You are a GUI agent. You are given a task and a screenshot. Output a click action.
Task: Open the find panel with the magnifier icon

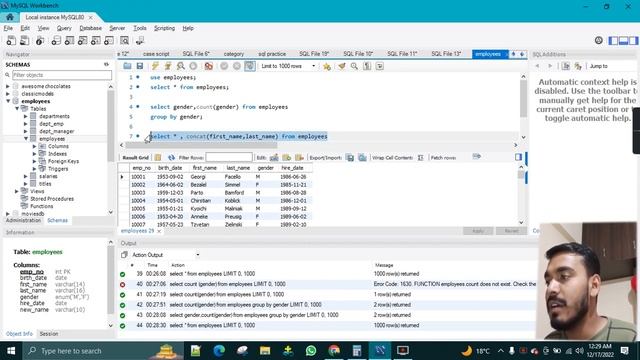coord(354,66)
